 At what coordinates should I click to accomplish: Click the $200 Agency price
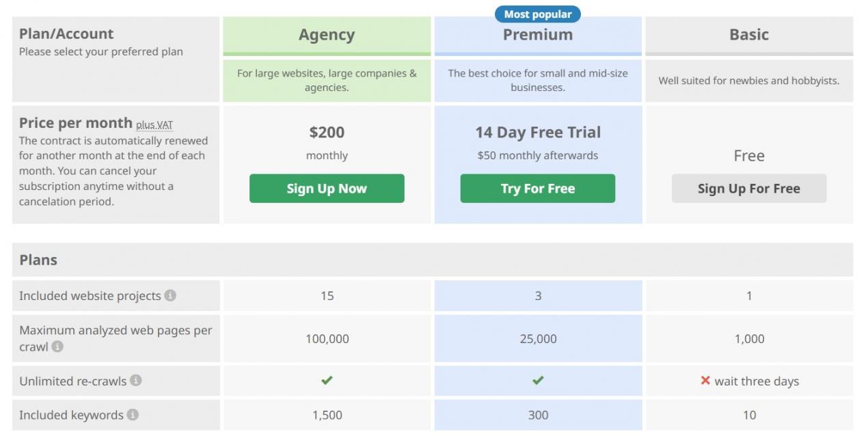[327, 132]
